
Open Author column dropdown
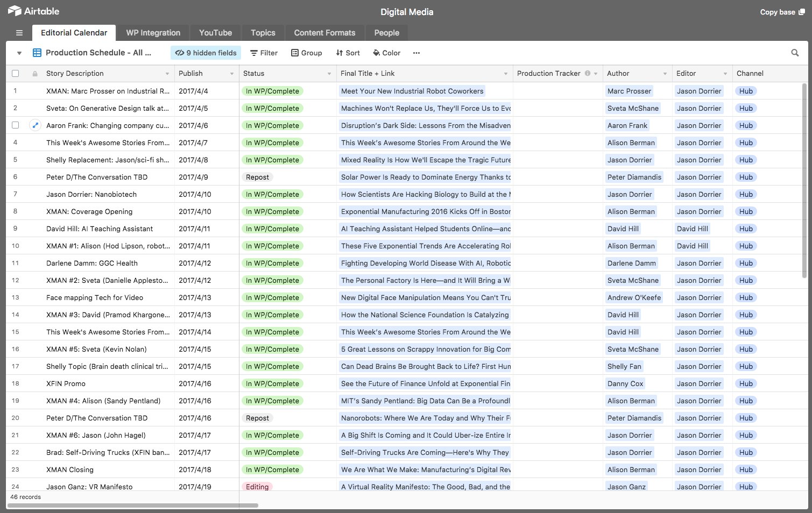pyautogui.click(x=665, y=74)
